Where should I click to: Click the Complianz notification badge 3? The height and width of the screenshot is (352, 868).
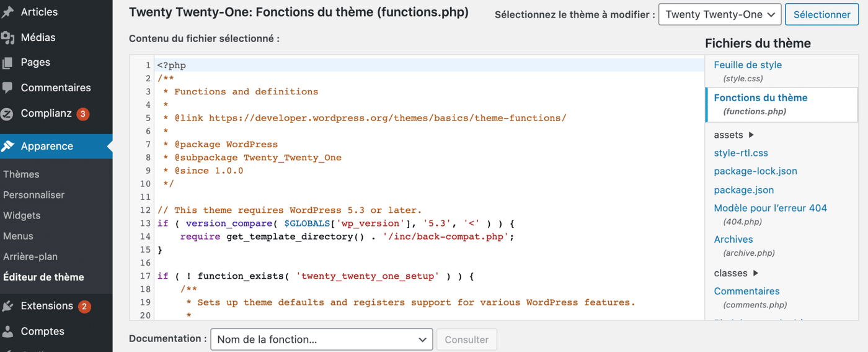(x=83, y=114)
